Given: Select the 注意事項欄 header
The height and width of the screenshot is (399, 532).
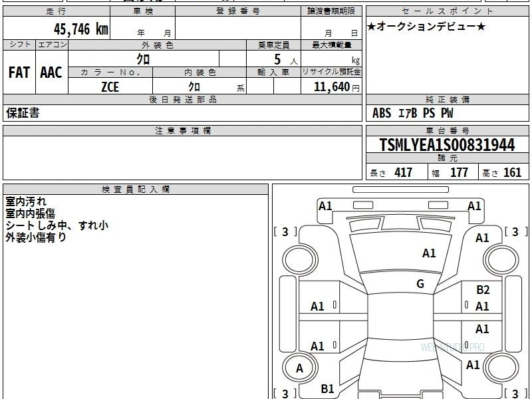Looking at the screenshot, I should [182, 131].
